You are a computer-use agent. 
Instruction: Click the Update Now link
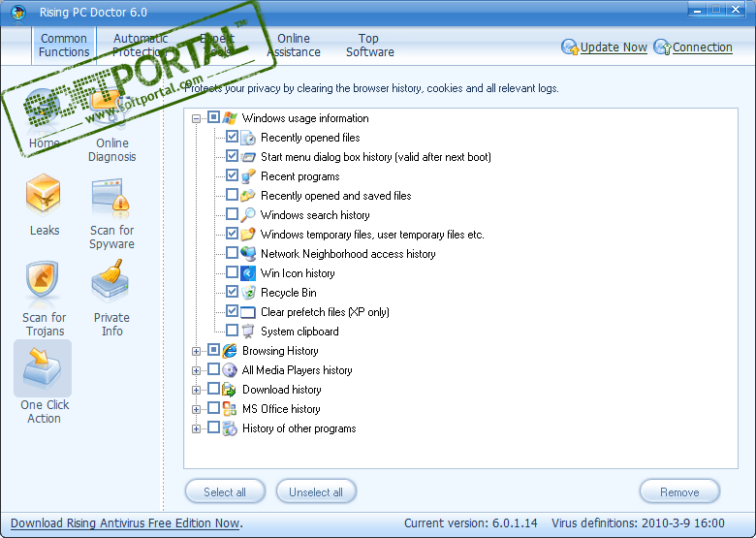614,47
